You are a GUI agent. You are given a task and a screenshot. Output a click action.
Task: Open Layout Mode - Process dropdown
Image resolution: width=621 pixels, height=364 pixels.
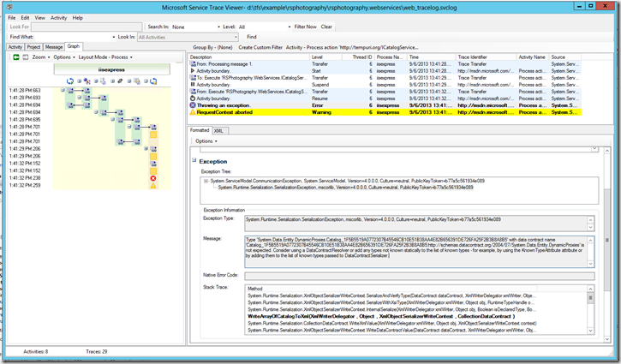point(105,57)
